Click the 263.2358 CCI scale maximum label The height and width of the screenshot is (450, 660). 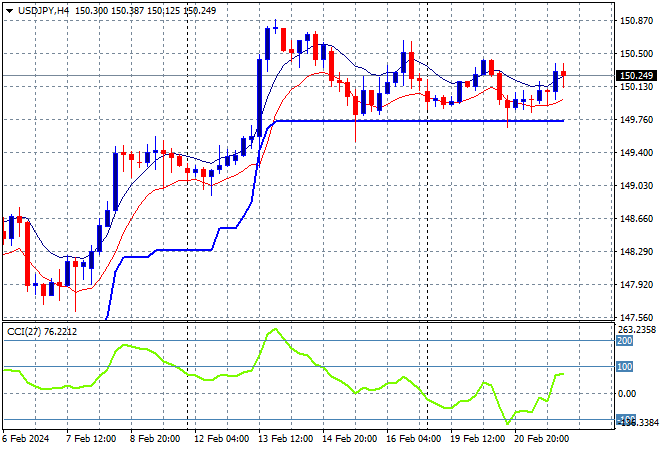coord(637,329)
